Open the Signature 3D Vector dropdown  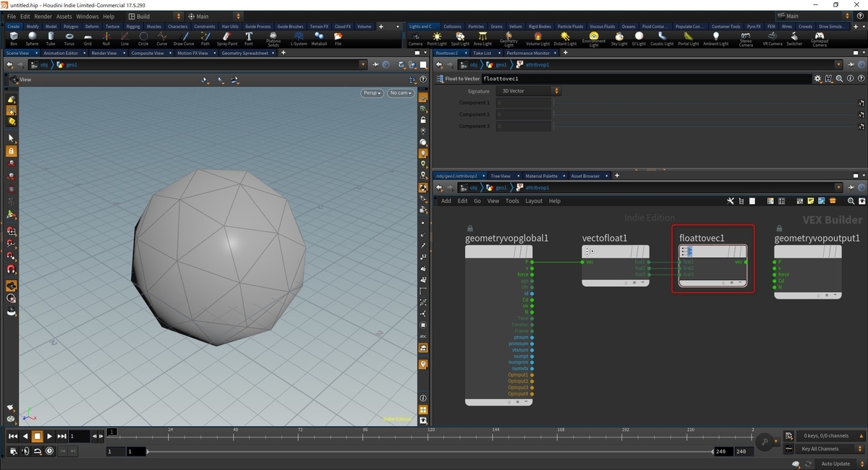527,90
